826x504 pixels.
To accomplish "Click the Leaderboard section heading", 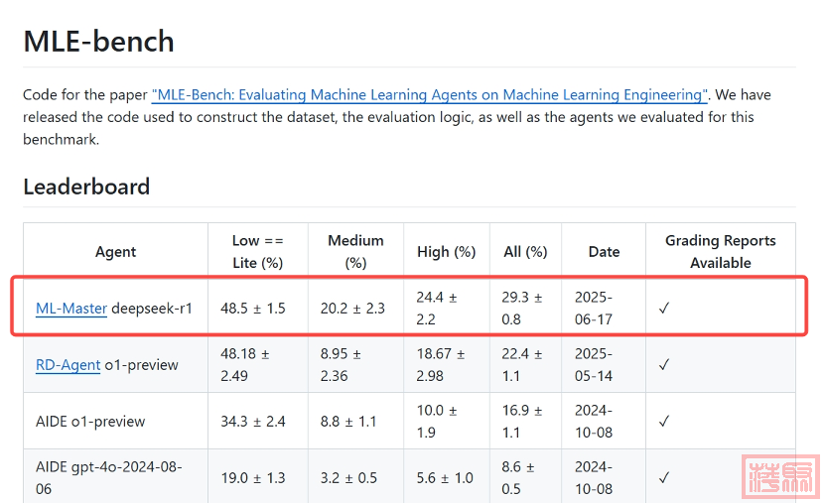I will click(x=86, y=187).
